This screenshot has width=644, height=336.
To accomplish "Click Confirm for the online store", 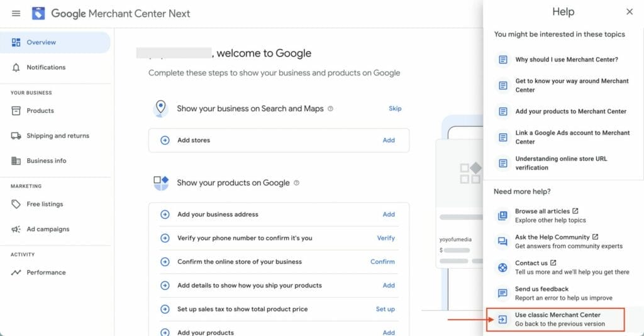I will tap(382, 262).
